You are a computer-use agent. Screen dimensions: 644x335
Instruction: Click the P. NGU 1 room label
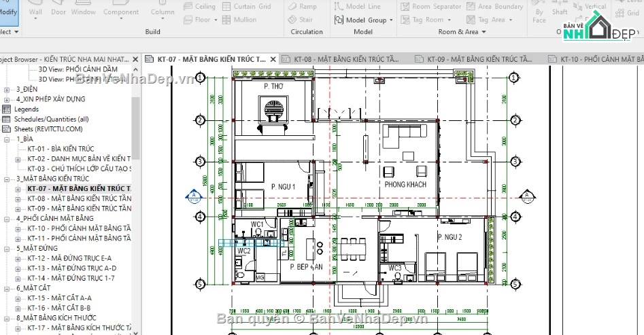pos(283,187)
